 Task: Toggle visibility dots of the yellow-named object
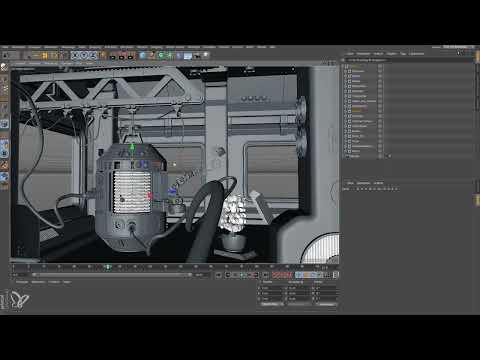click(x=380, y=111)
